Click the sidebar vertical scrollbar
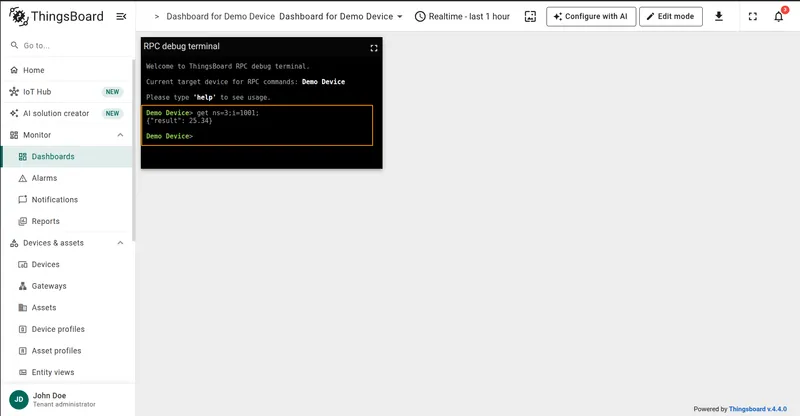800x416 pixels. coord(133,150)
